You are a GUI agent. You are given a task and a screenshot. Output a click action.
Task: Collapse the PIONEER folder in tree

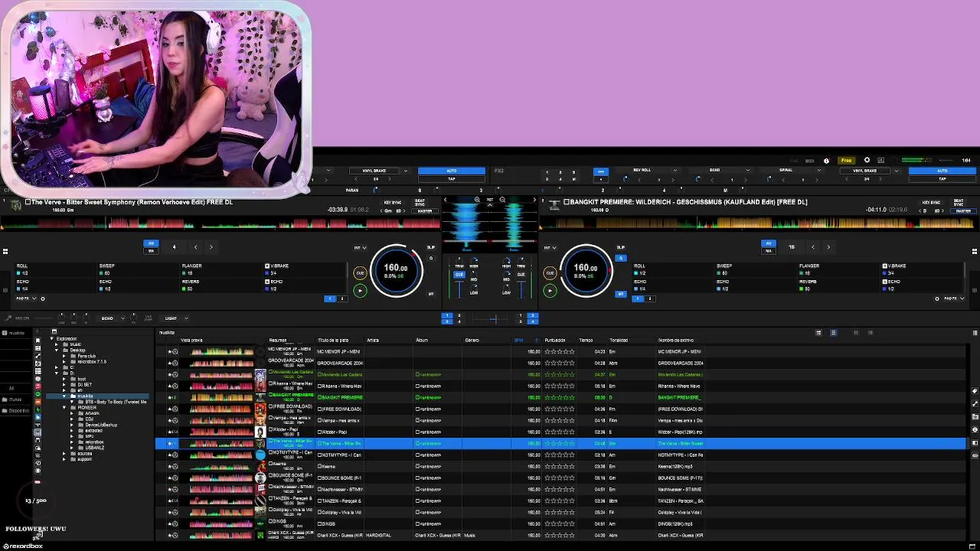tap(64, 407)
